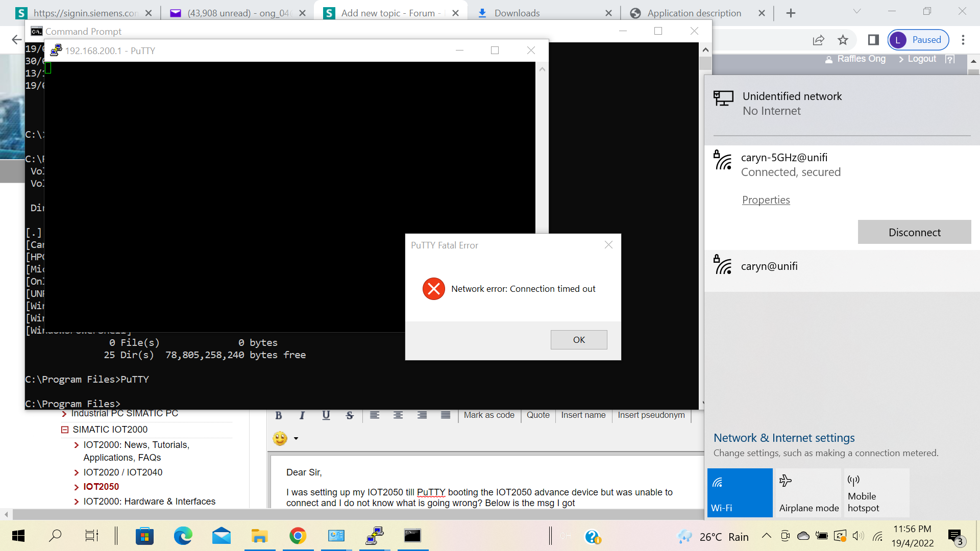Open PuTTY from the taskbar
Screen dimensions: 980x551
click(x=375, y=536)
